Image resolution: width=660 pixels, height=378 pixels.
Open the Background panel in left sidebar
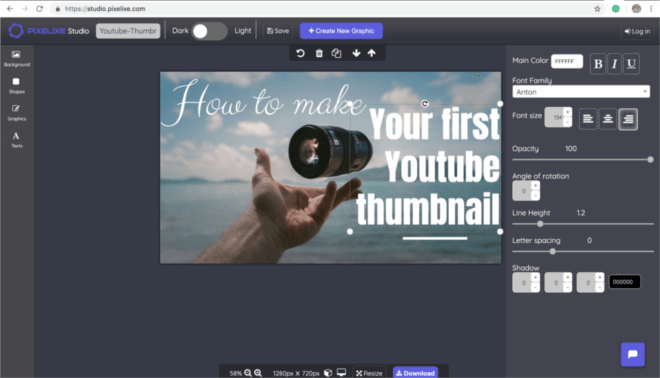point(16,59)
